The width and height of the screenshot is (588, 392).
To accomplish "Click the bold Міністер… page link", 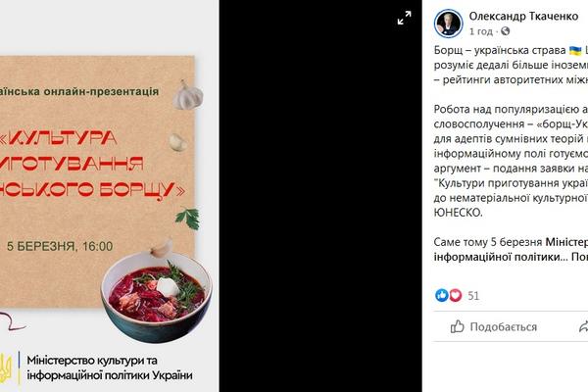I will pos(566,242).
